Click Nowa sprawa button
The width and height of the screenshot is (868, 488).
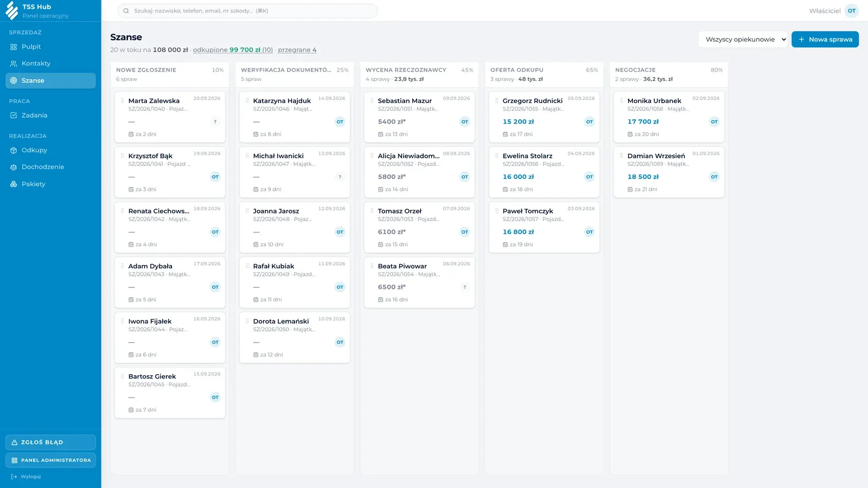click(825, 40)
